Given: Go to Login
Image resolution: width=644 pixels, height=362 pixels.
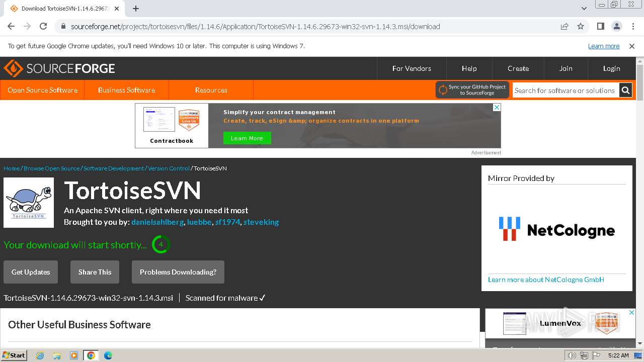Looking at the screenshot, I should pyautogui.click(x=612, y=68).
